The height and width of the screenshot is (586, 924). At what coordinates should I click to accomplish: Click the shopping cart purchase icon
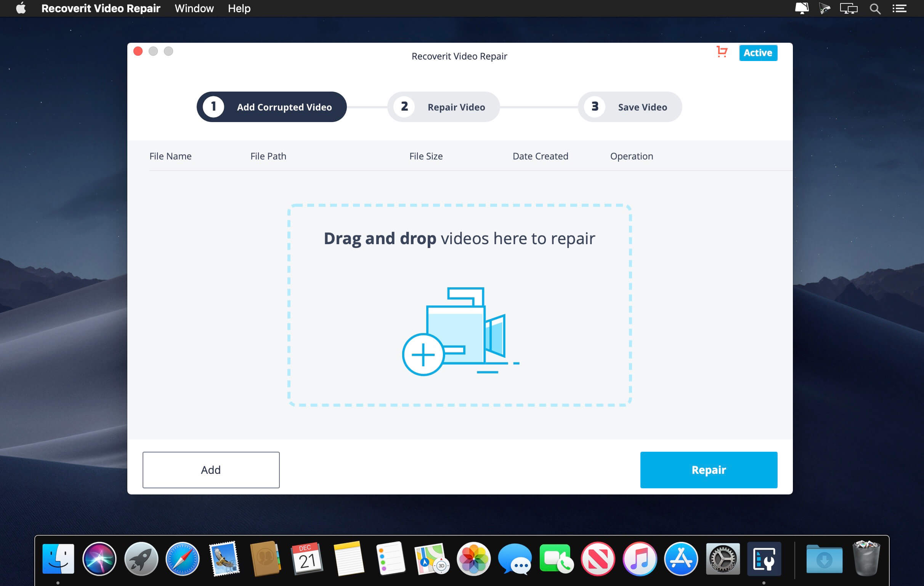point(722,52)
